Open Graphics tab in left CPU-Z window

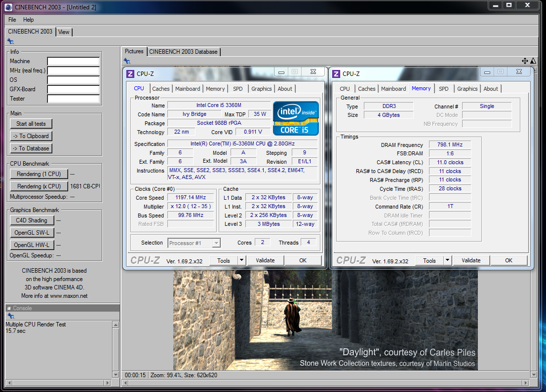[262, 89]
